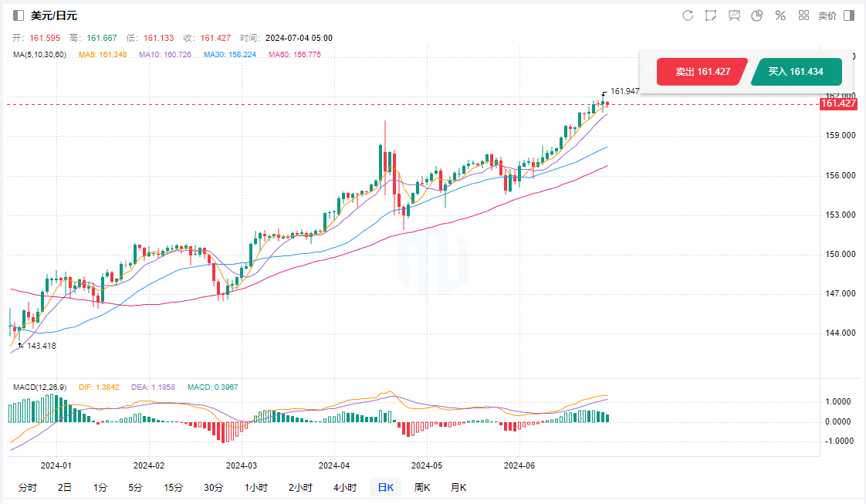Viewport: 866px width, 504px height.
Task: Switch to the 周K weekly tab
Action: pyautogui.click(x=422, y=487)
